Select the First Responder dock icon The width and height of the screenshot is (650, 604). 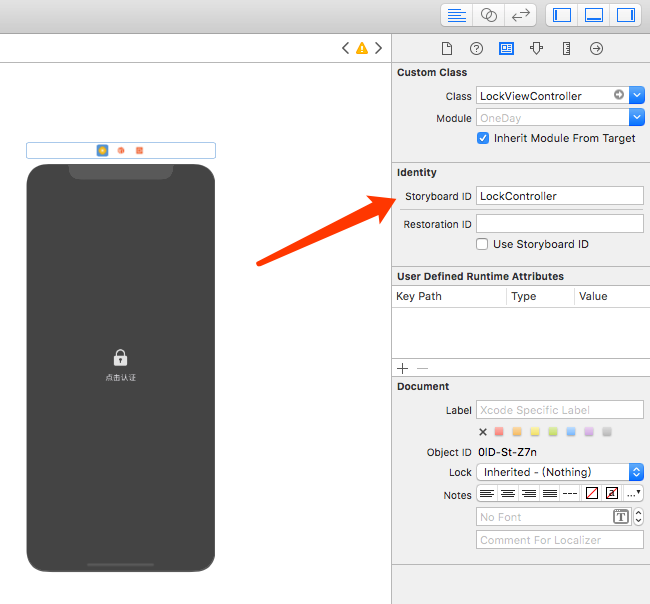point(121,150)
